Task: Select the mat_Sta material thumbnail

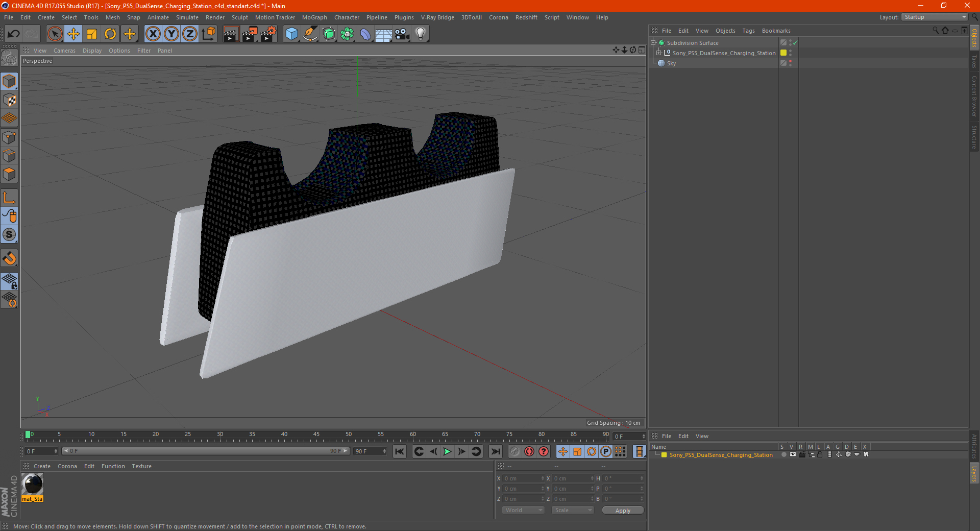Action: [x=33, y=485]
